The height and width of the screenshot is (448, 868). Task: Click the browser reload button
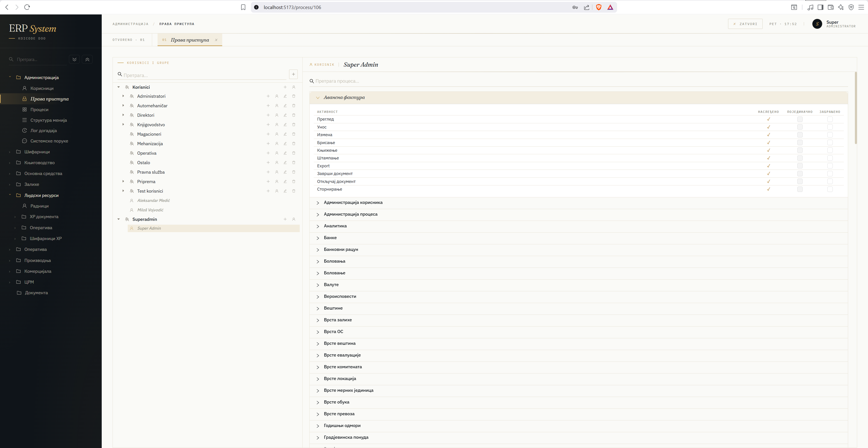click(27, 7)
